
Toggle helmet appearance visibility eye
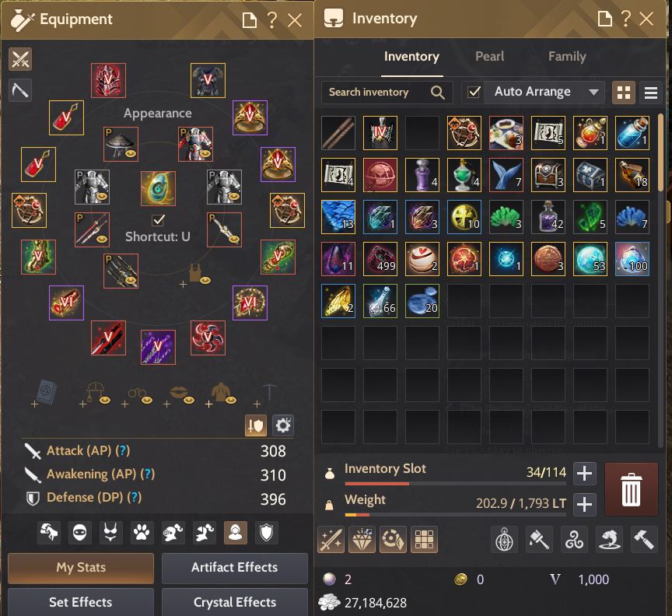pyautogui.click(x=131, y=153)
